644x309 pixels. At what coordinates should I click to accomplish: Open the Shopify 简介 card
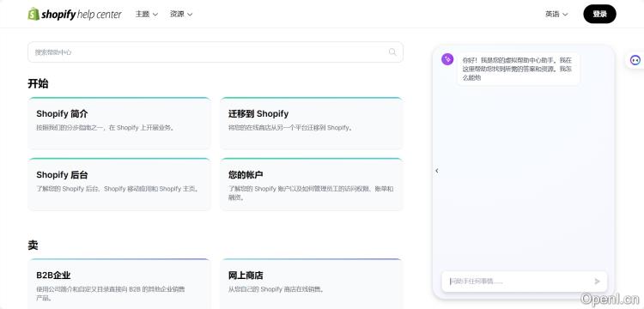[x=119, y=124]
